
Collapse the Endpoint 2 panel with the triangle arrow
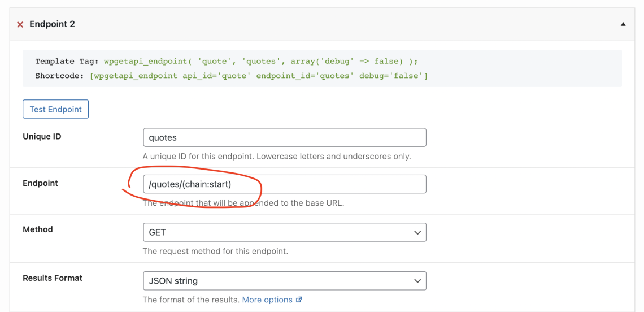pos(623,24)
